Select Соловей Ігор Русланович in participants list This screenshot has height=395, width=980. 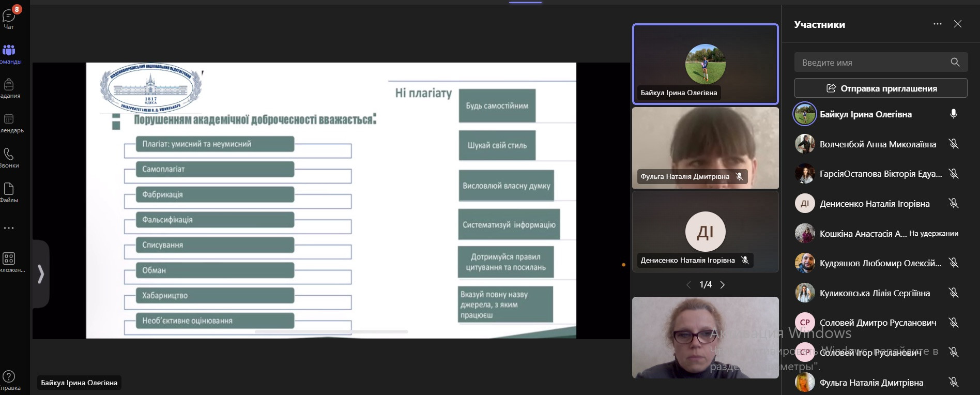(x=881, y=353)
